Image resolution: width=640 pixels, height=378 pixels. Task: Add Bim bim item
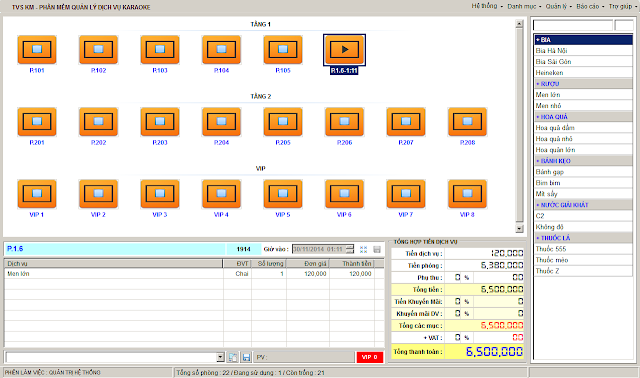pos(583,183)
